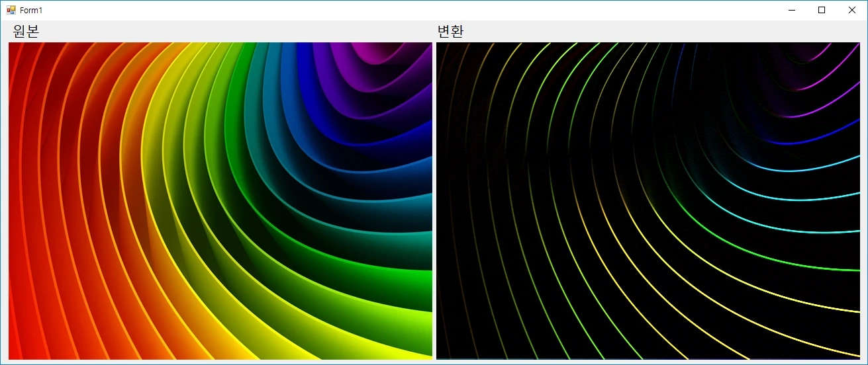Minimize the Form1 window
This screenshot has height=365, width=868.
pos(791,10)
